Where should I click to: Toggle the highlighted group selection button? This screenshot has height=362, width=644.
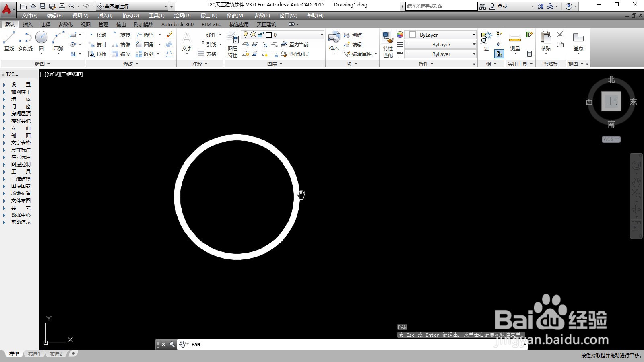499,54
